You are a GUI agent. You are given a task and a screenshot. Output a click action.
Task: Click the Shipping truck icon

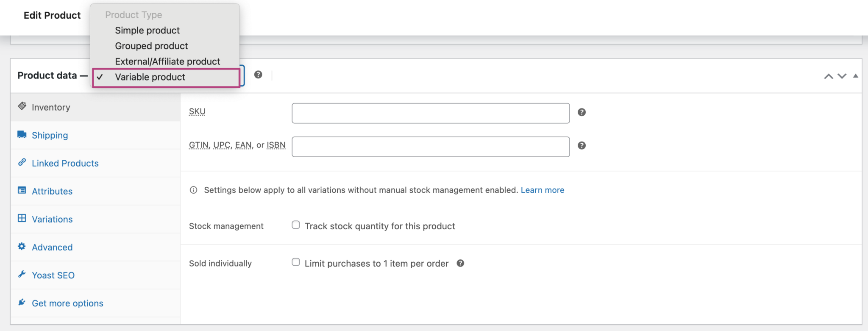click(x=22, y=134)
